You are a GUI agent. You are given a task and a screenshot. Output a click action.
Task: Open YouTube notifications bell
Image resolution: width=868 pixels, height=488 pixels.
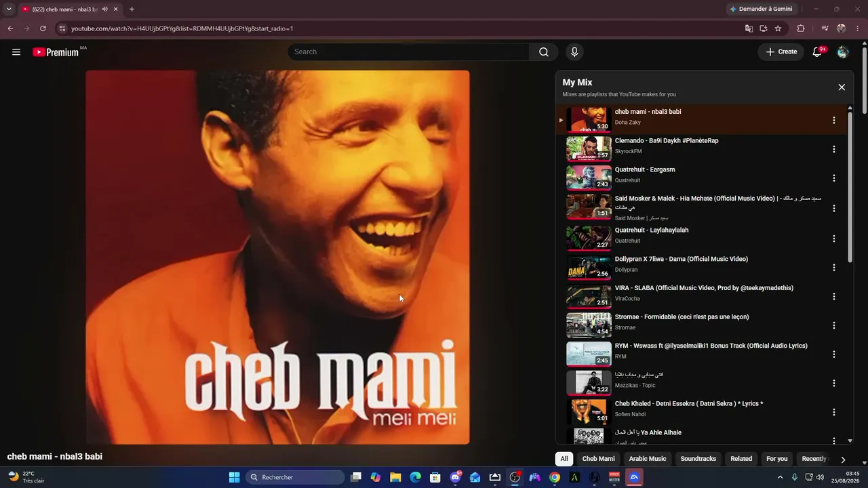[x=817, y=52]
